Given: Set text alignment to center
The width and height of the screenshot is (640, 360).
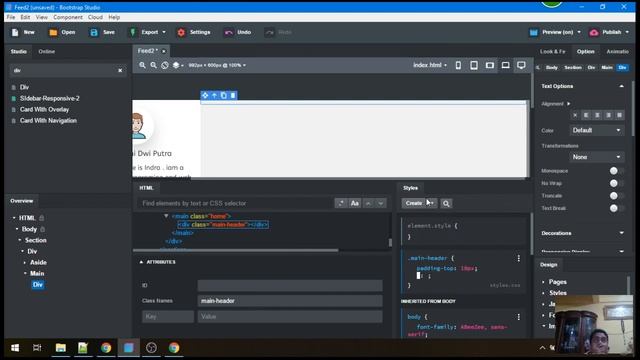Looking at the screenshot, I should (597, 116).
